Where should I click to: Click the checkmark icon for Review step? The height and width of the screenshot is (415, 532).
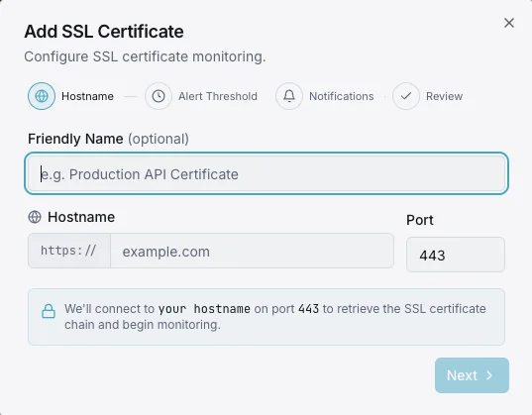(x=406, y=96)
